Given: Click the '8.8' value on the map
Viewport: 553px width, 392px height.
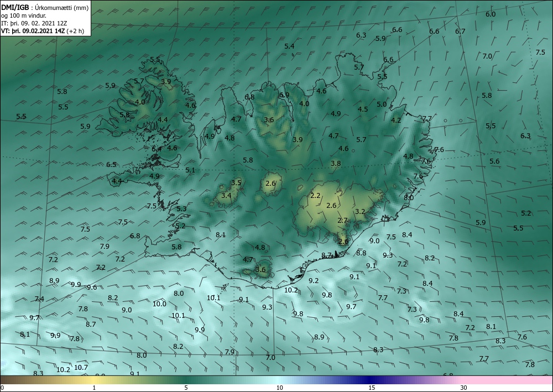Looking at the screenshot, I should point(361,253).
